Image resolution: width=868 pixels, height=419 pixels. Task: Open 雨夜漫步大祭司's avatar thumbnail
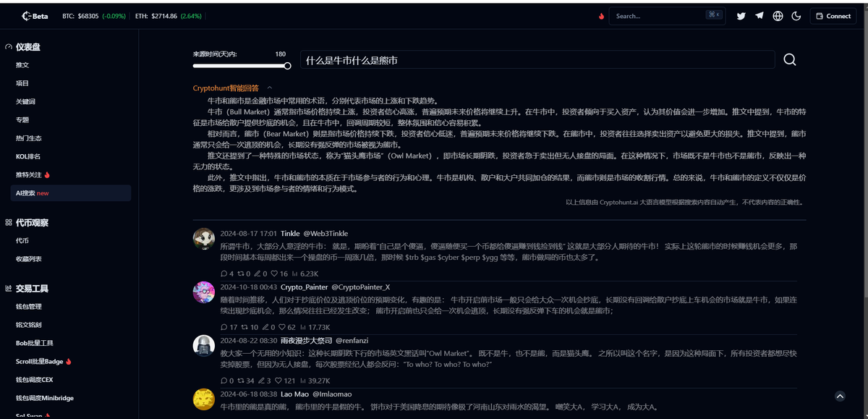click(204, 346)
